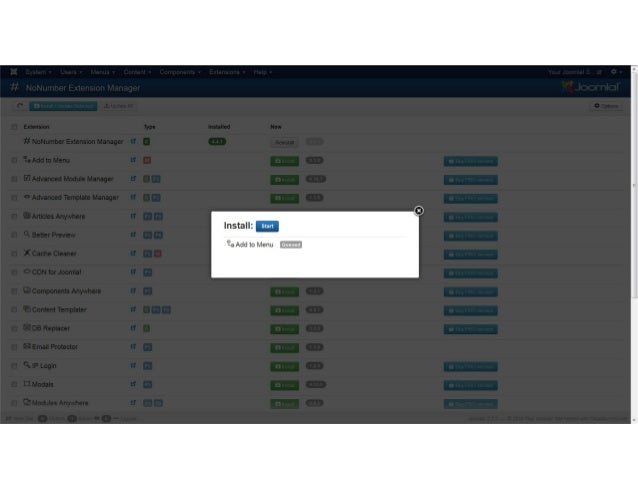Open the System menu
The height and width of the screenshot is (479, 638).
[x=38, y=72]
